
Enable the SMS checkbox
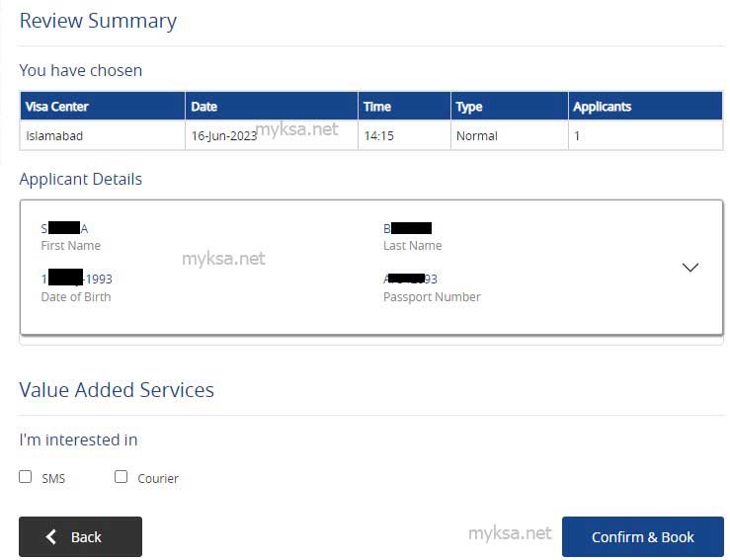pos(25,477)
